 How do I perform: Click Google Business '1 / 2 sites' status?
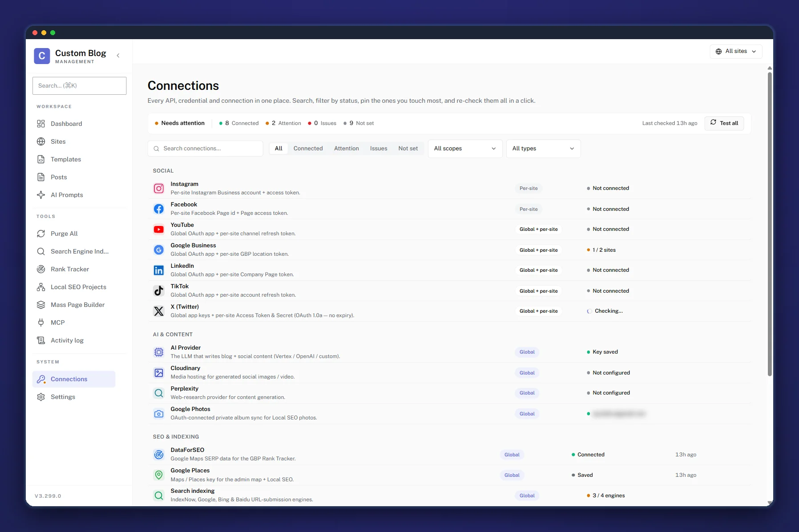tap(601, 250)
